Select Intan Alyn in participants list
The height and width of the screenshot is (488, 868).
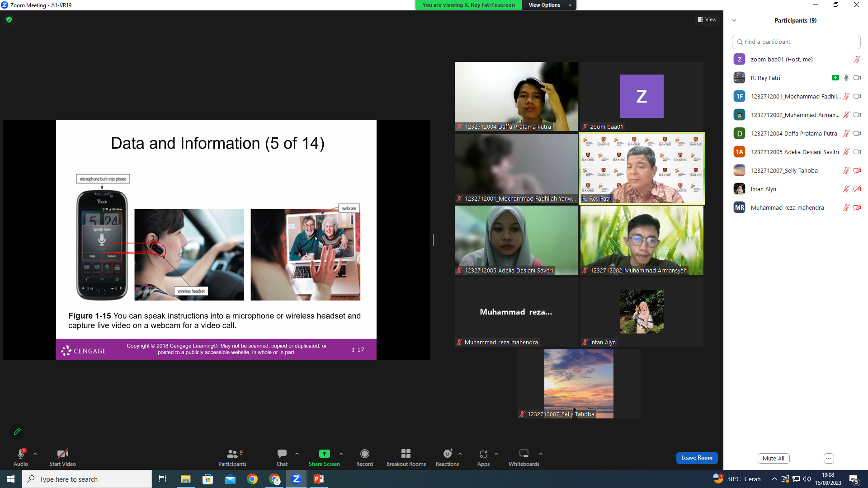(x=796, y=189)
